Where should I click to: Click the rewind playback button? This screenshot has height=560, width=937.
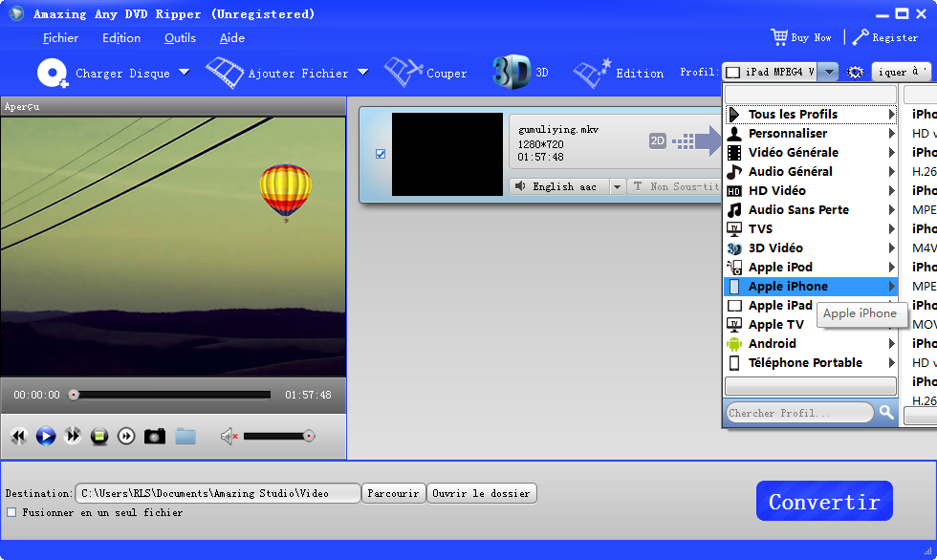pyautogui.click(x=18, y=437)
